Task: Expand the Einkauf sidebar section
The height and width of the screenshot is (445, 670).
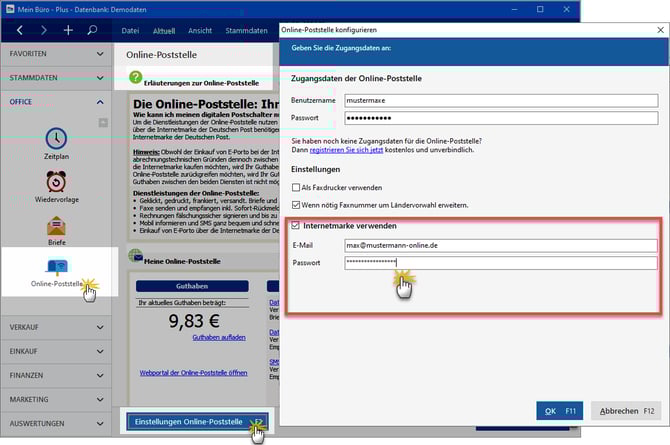Action: (x=56, y=351)
